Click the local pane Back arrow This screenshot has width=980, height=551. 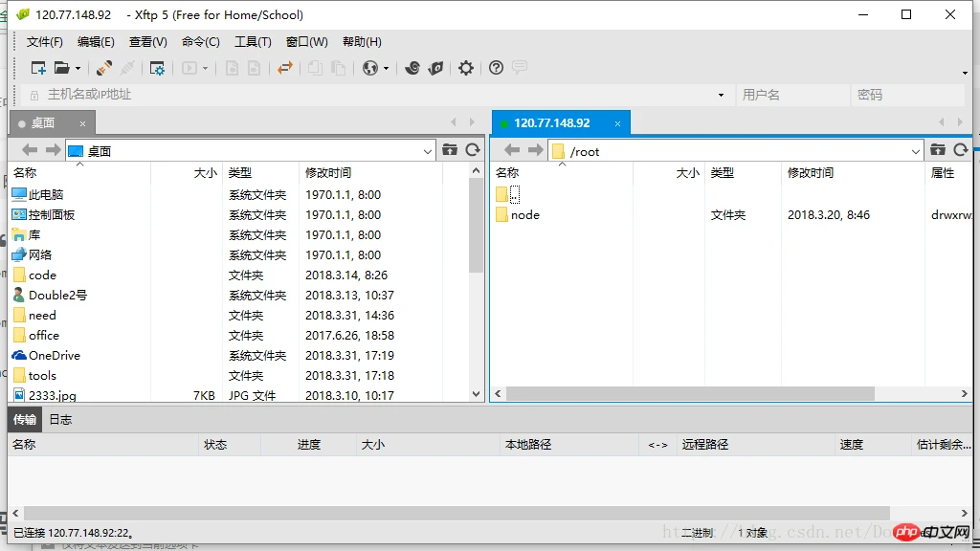click(30, 150)
